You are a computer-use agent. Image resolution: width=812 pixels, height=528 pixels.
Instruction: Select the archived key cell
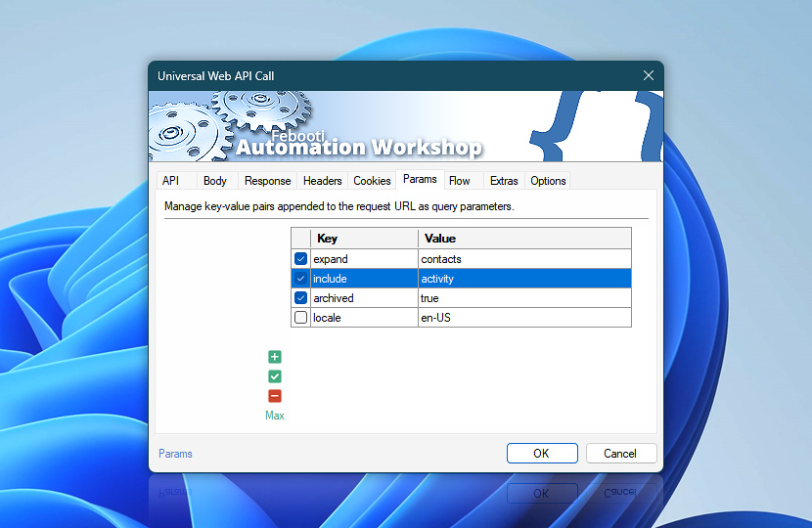coord(364,298)
